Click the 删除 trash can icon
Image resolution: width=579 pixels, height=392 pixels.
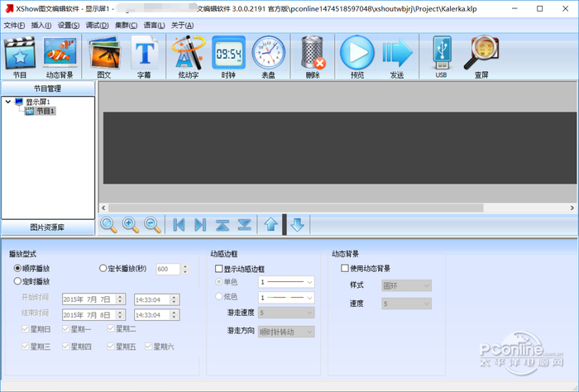313,52
